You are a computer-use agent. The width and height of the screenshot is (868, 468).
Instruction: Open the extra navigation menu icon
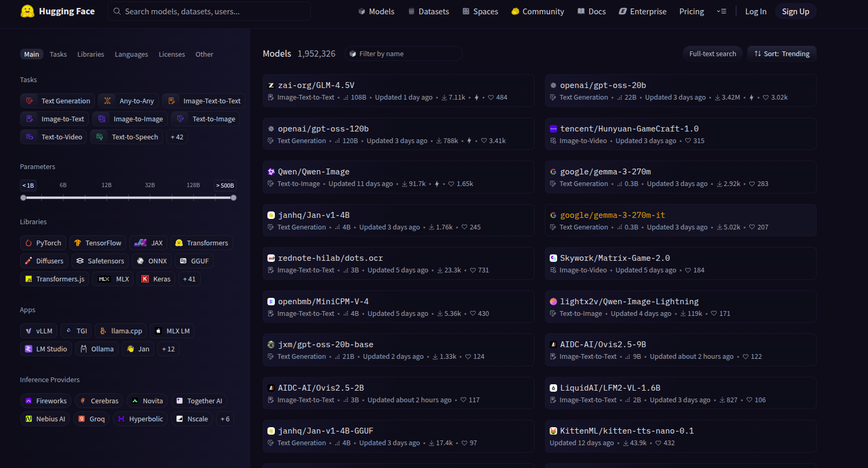pyautogui.click(x=721, y=11)
